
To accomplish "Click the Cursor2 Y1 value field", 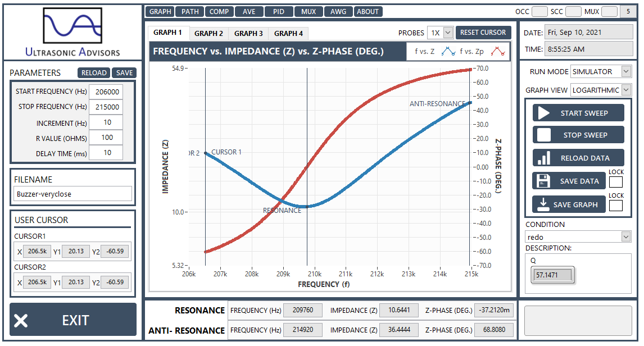I will 76,282.
